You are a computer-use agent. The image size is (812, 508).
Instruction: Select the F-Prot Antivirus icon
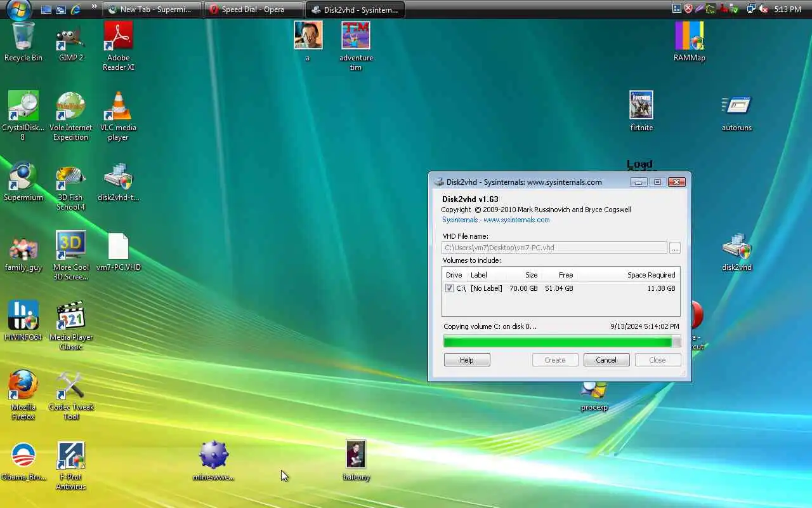point(70,465)
